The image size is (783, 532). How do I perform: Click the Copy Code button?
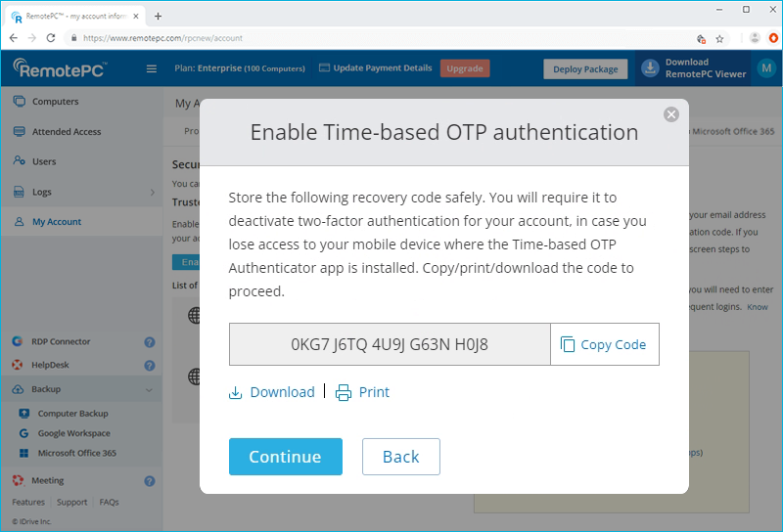[x=604, y=344]
